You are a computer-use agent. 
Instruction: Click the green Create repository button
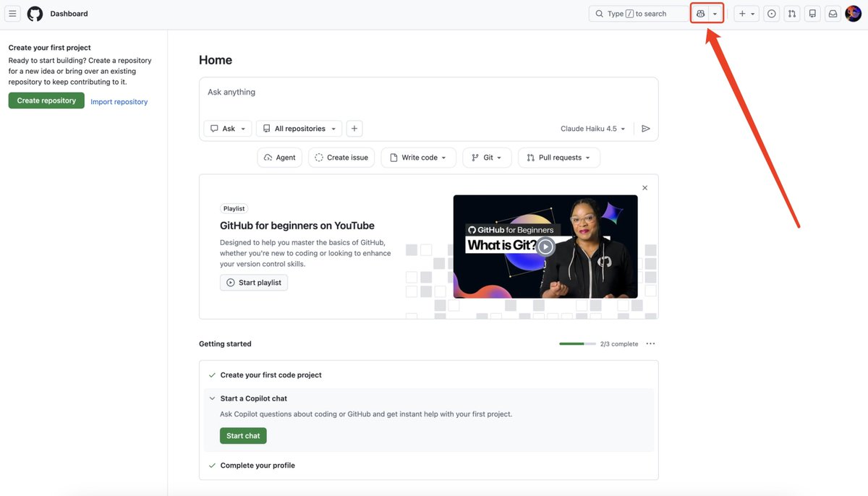(x=46, y=101)
